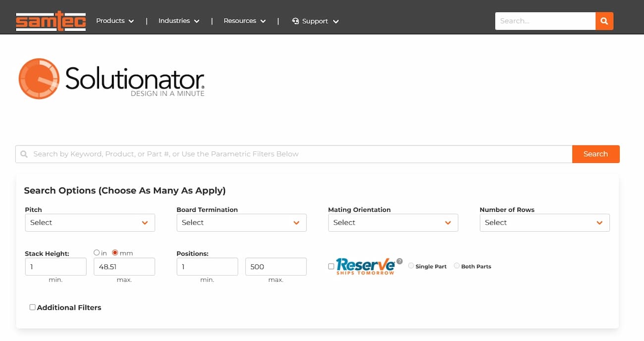644x341 pixels.
Task: Select the Single Part radio option
Action: (x=411, y=266)
